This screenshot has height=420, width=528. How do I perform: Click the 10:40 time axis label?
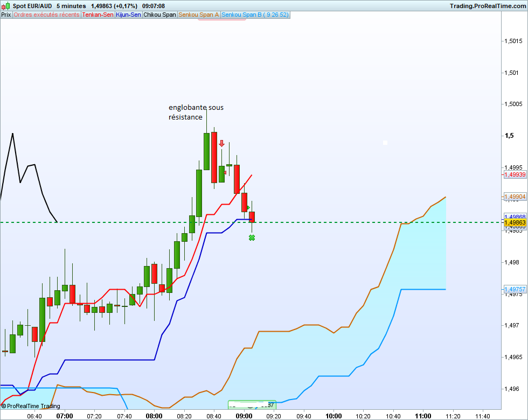click(393, 416)
